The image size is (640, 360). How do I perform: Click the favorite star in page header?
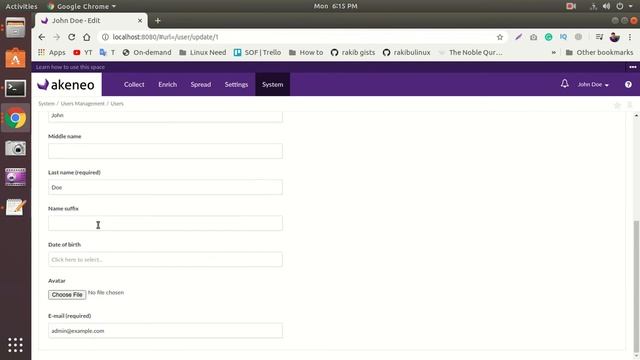pyautogui.click(x=617, y=106)
